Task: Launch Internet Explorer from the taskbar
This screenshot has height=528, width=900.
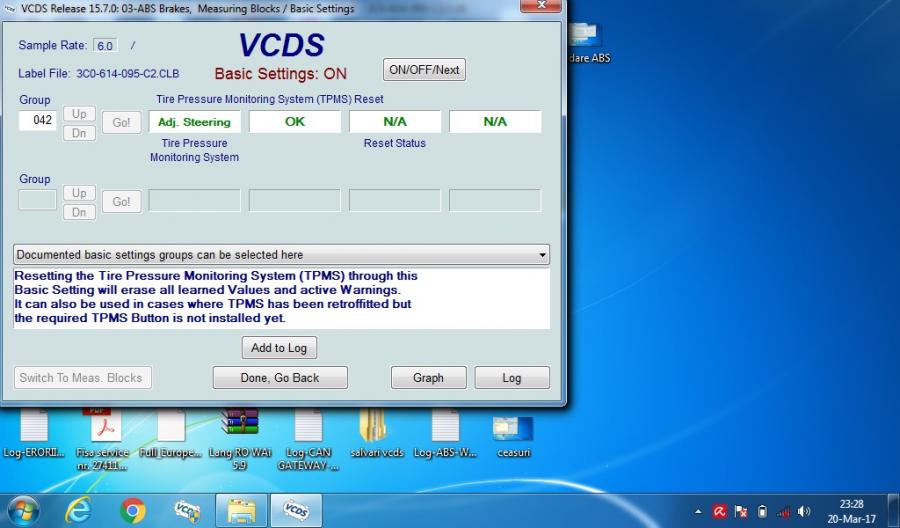Action: [78, 510]
